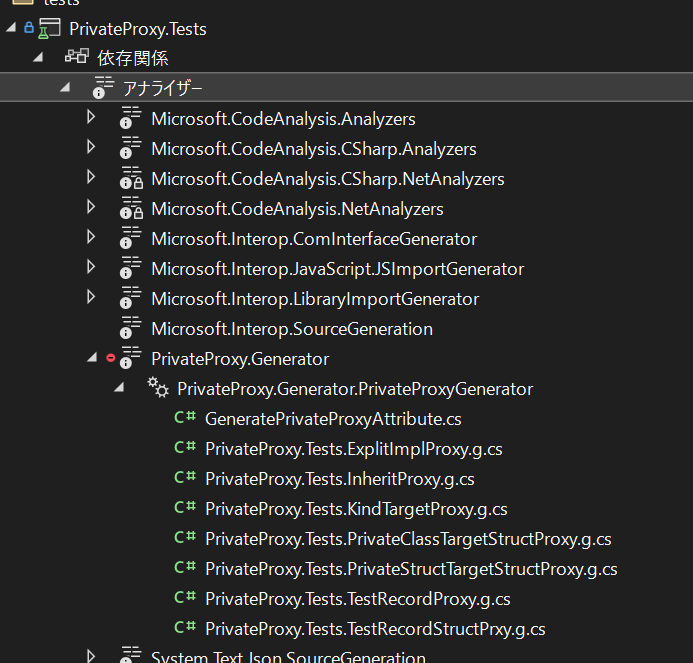The image size is (693, 663).
Task: Select System.Text.Json.SourceGeneration label
Action: [288, 656]
